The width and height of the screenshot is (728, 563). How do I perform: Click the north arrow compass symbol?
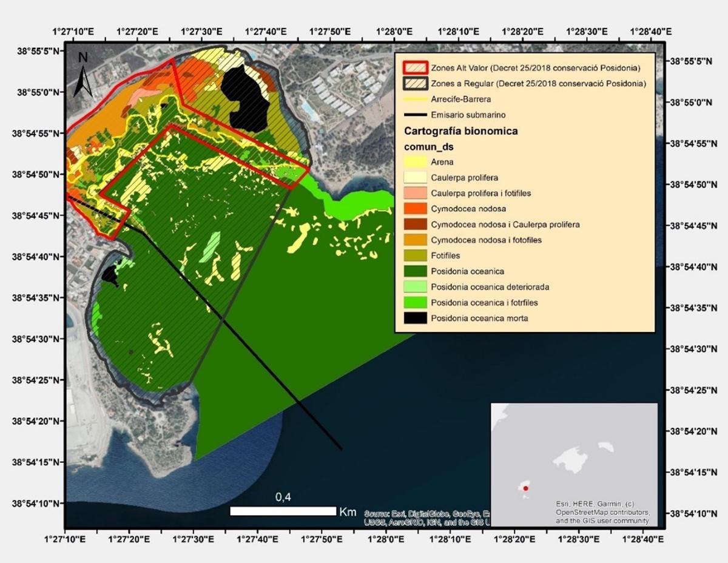[83, 75]
